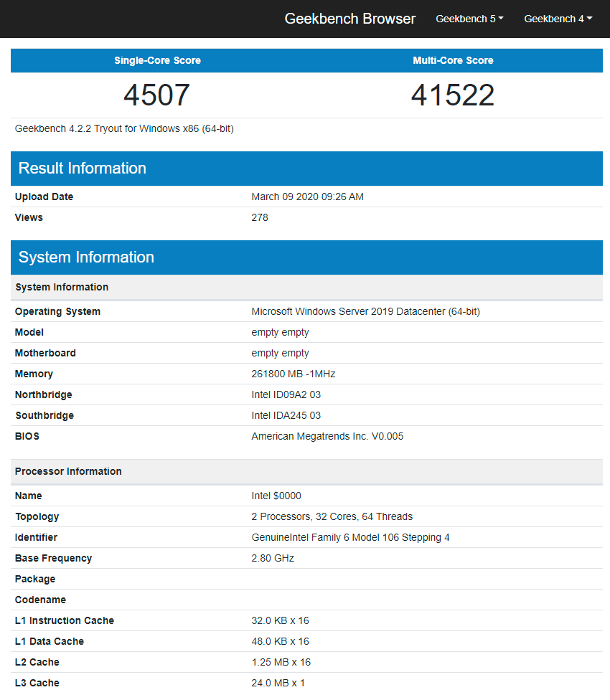
Task: Select the L2 cache value 1.25 MB x 16
Action: point(281,662)
